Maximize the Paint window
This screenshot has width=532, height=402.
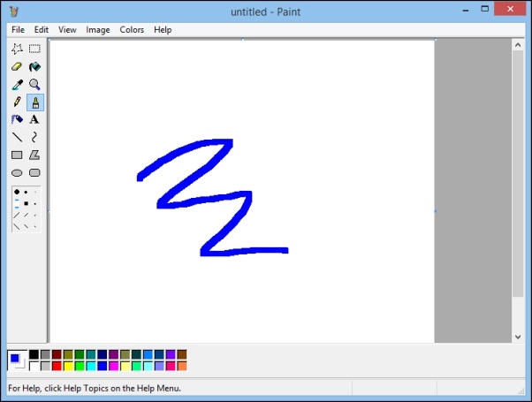pos(485,9)
